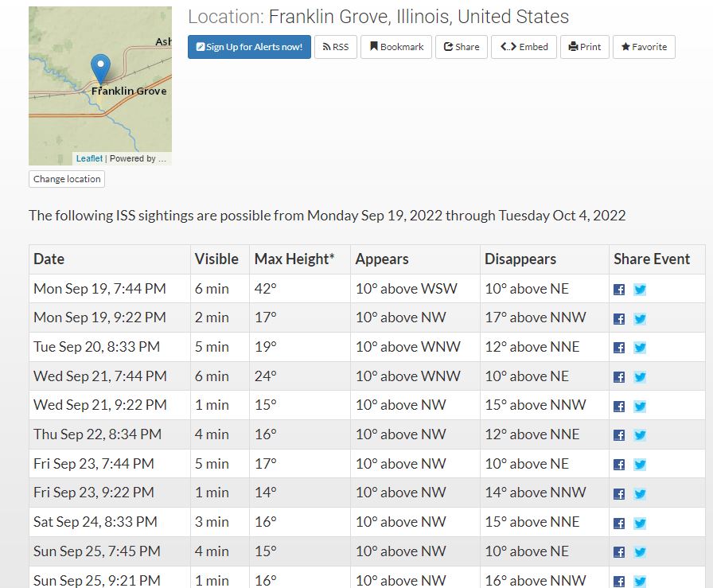713x588 pixels.
Task: Tweet the Sat Sep 24 sighting
Action: click(640, 523)
